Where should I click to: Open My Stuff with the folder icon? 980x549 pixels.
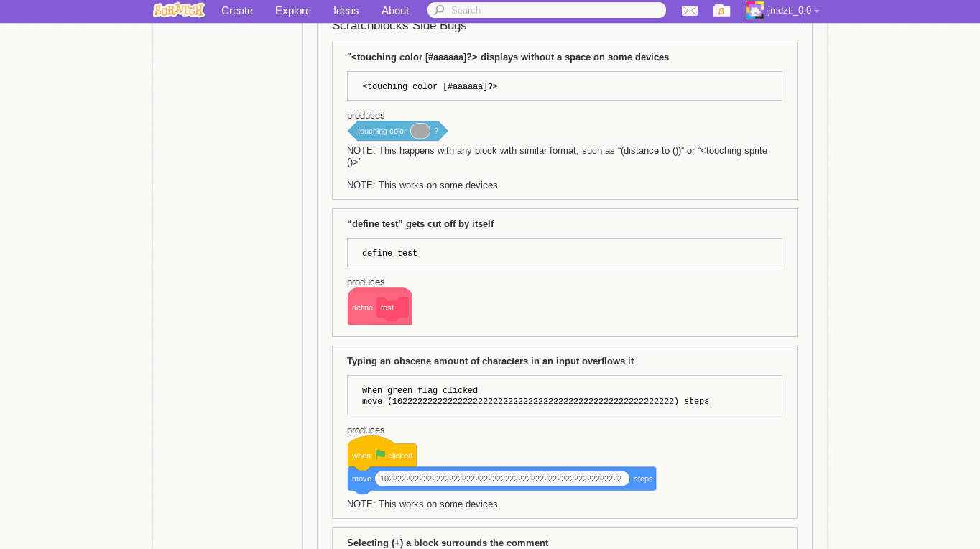click(x=721, y=11)
